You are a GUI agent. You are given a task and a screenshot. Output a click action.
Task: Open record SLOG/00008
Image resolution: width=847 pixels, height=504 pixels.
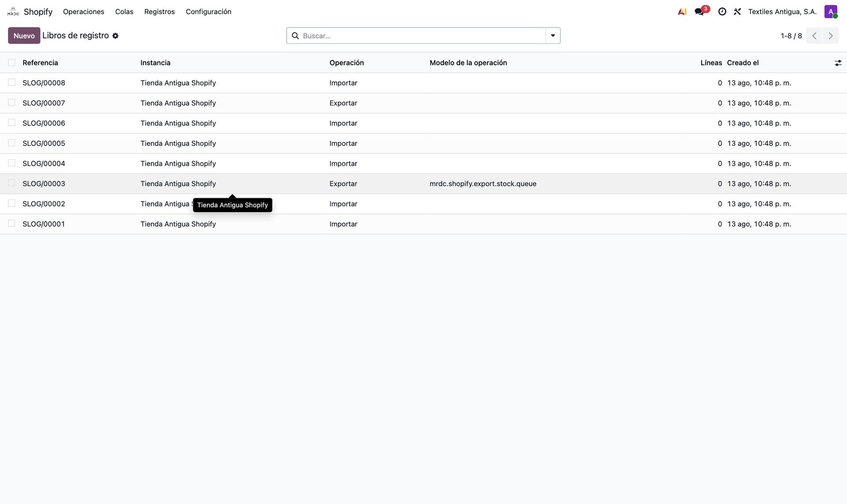(x=44, y=83)
